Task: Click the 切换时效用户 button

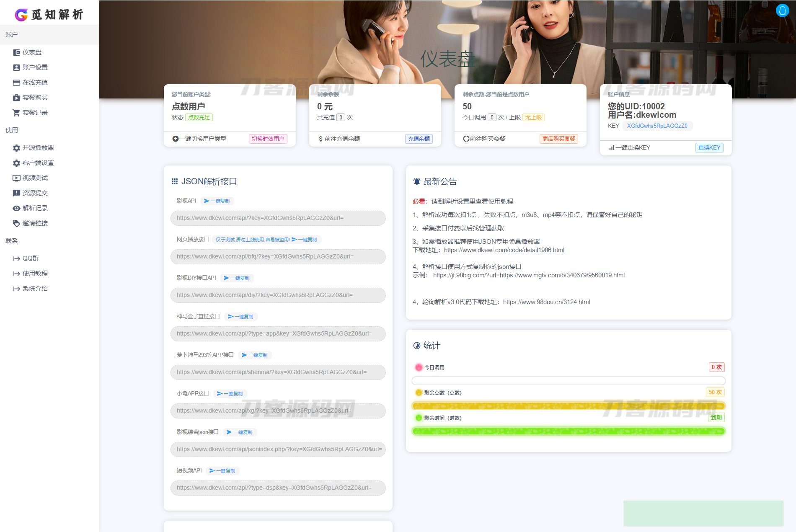Action: coord(268,139)
